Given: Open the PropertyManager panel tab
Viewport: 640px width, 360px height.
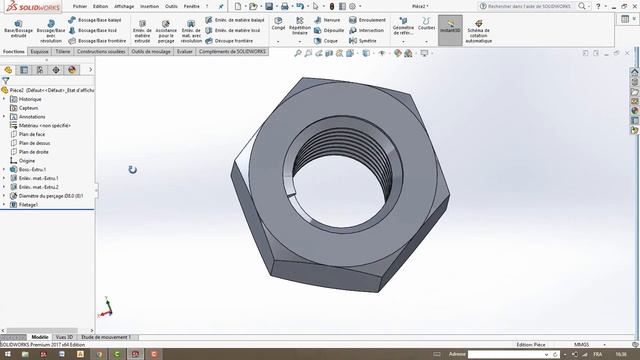Looking at the screenshot, I should (24, 70).
